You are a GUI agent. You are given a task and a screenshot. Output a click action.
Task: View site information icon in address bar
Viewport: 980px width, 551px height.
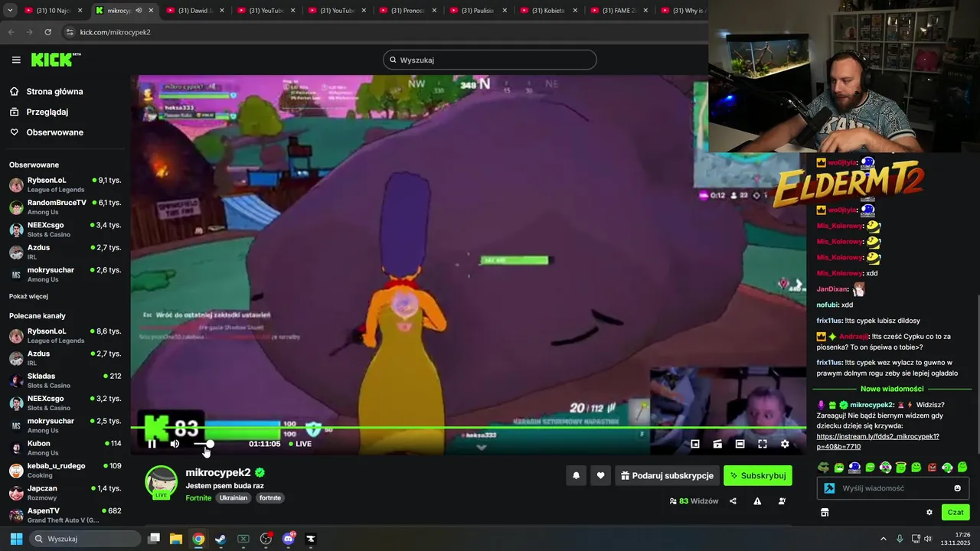click(x=70, y=32)
